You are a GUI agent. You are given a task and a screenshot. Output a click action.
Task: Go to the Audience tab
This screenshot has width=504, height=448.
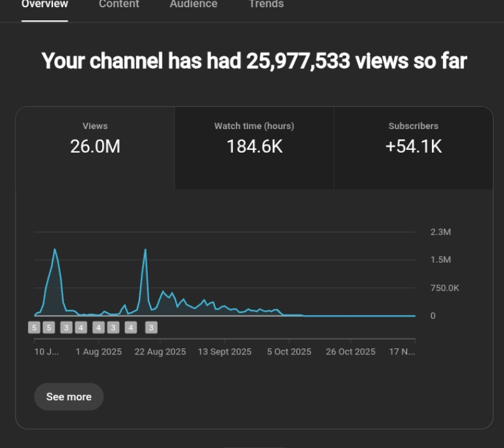(x=193, y=5)
